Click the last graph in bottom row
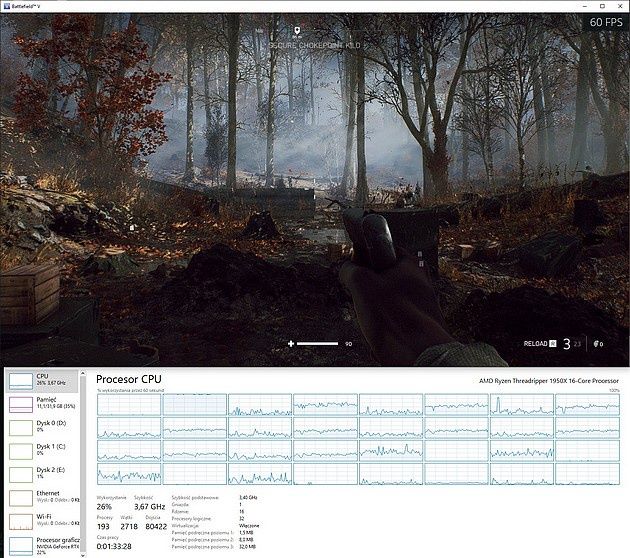630x558 pixels. pos(587,474)
